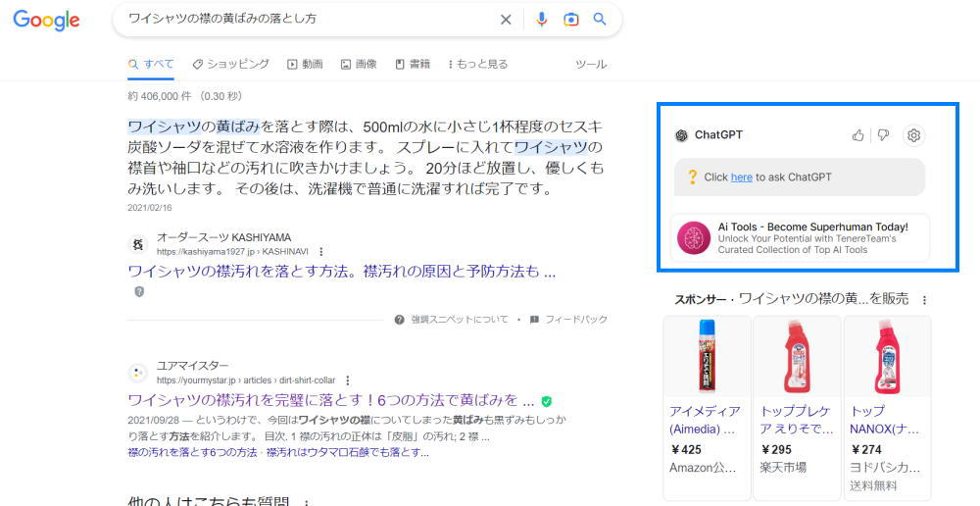This screenshot has height=506, width=980.
Task: Switch to the 書籍 tab
Action: pos(413,64)
